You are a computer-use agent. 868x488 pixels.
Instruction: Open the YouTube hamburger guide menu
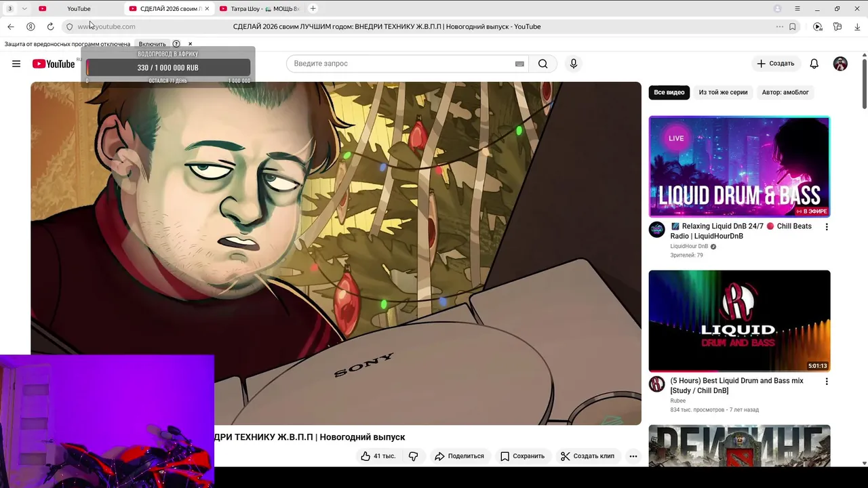16,64
